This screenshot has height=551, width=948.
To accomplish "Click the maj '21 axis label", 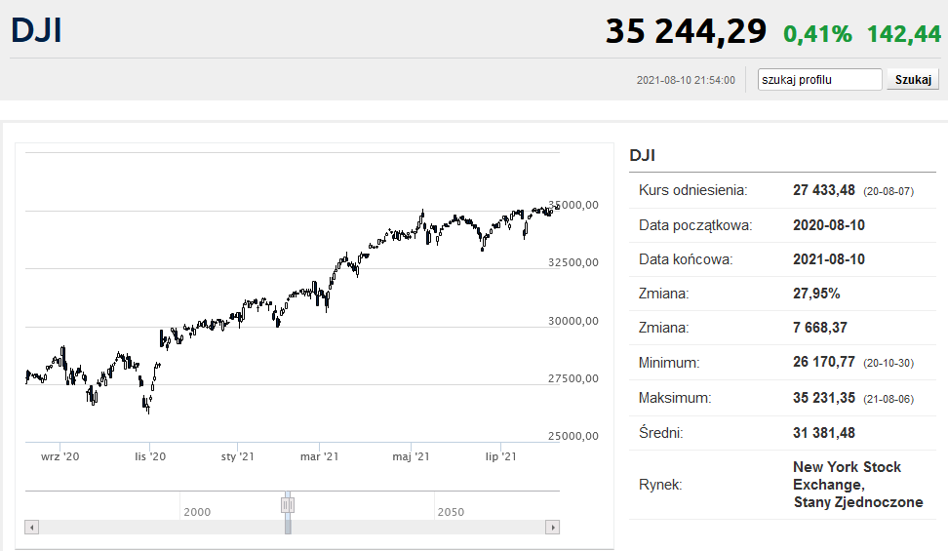I will [411, 457].
